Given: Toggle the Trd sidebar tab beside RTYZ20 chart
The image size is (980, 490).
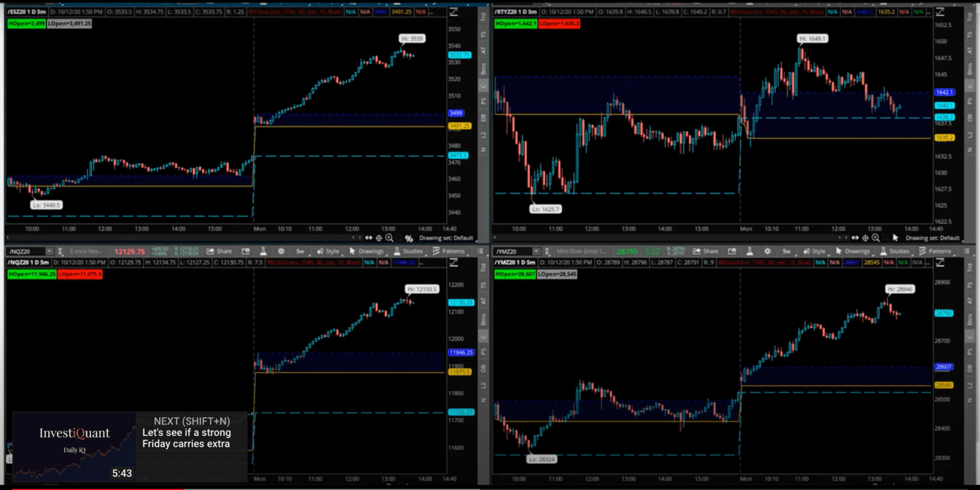Looking at the screenshot, I should 970,17.
